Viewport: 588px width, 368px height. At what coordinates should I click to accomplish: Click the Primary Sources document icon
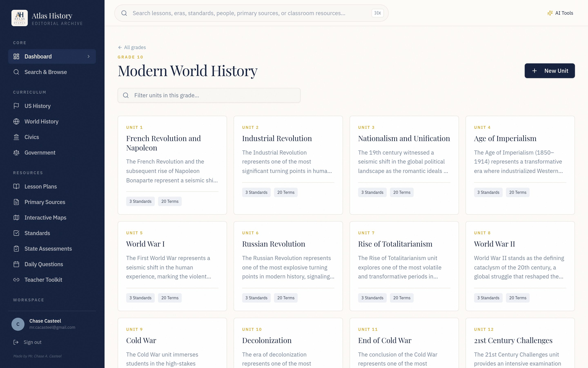tap(16, 202)
